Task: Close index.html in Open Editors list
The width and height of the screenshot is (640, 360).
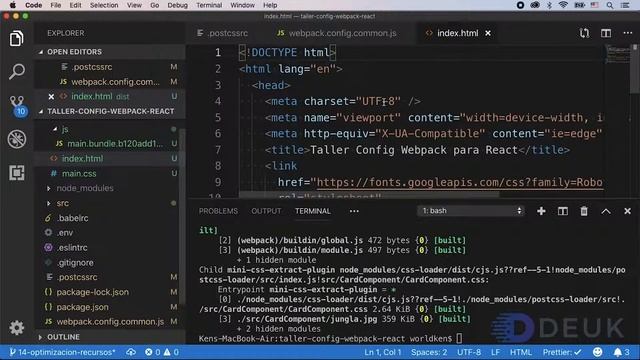Action: point(51,97)
